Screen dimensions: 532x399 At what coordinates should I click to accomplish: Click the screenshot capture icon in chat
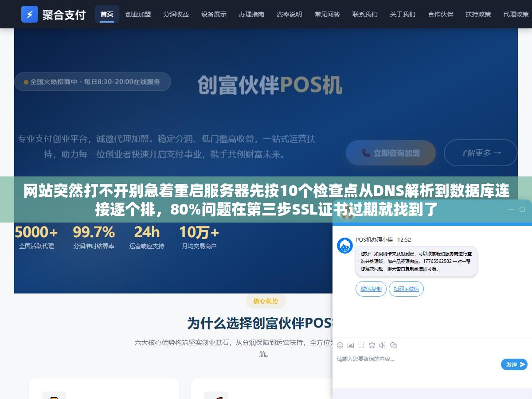click(361, 345)
